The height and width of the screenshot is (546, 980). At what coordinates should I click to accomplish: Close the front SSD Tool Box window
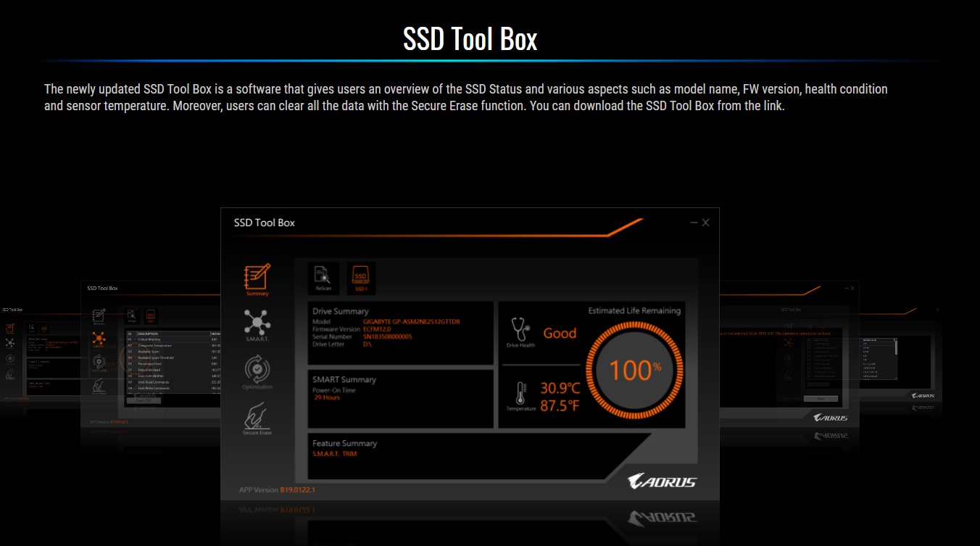pos(705,223)
